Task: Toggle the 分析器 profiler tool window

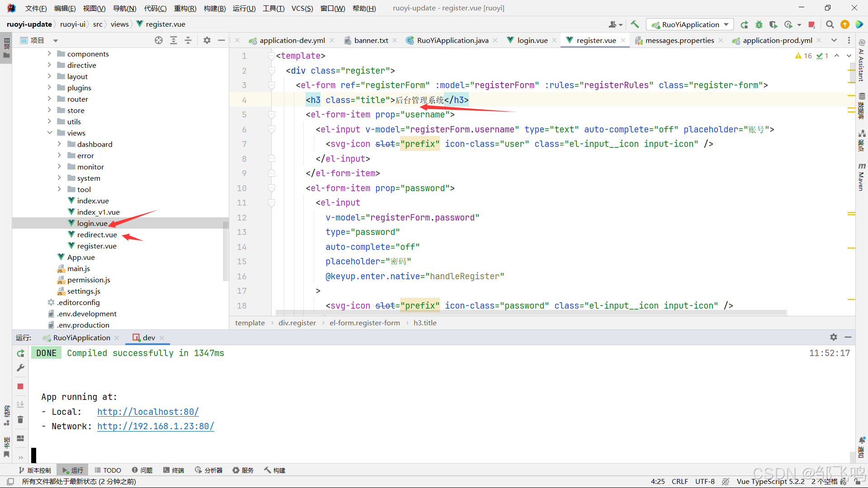Action: [209, 470]
